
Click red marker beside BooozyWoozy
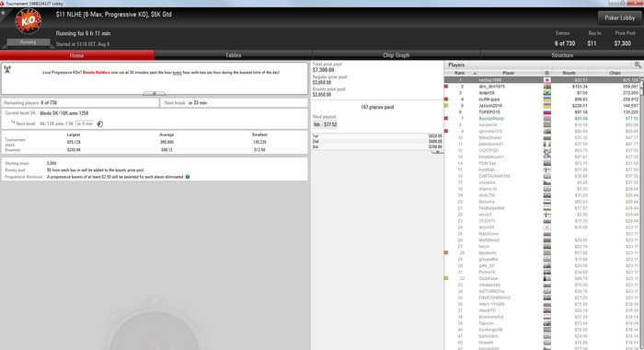[x=446, y=119]
